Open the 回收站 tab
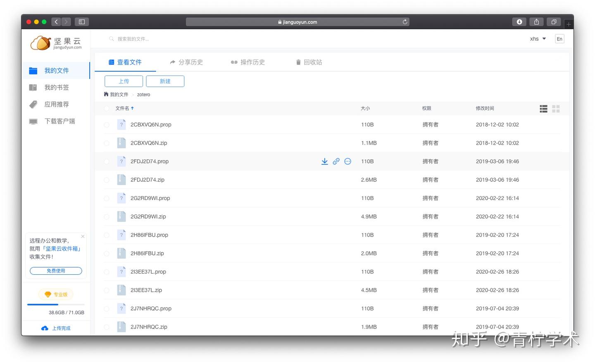 308,62
